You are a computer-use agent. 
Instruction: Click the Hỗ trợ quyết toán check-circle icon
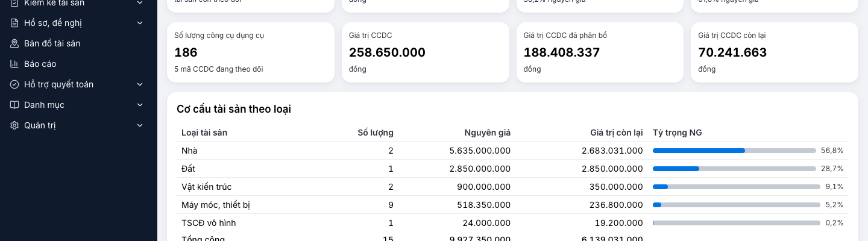click(x=14, y=84)
